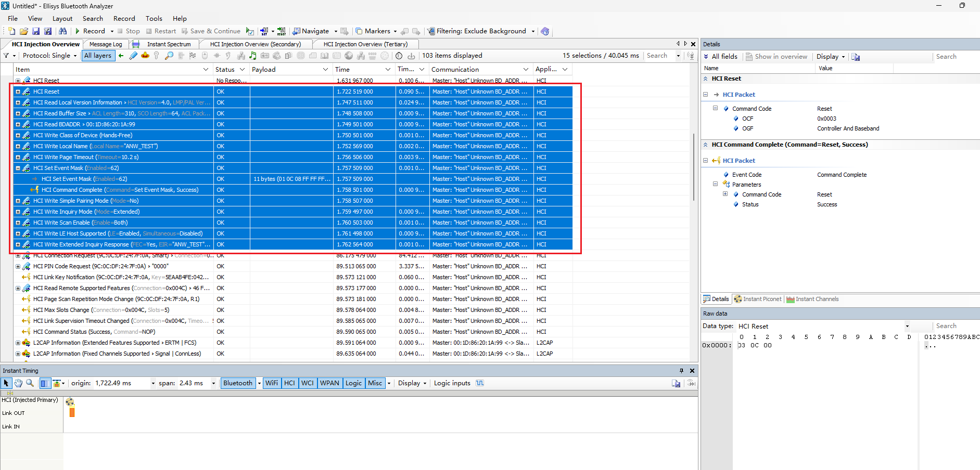Select HCI Link Key Notification row
Image resolution: width=980 pixels, height=470 pixels.
pos(293,277)
